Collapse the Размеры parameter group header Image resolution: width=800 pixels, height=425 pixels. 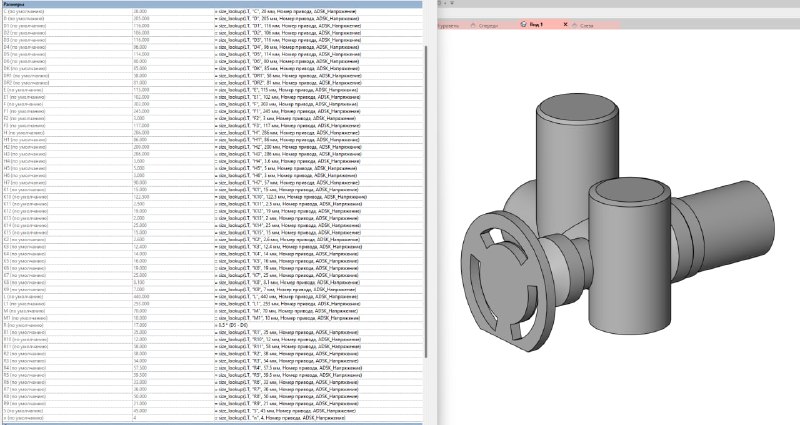coord(211,4)
